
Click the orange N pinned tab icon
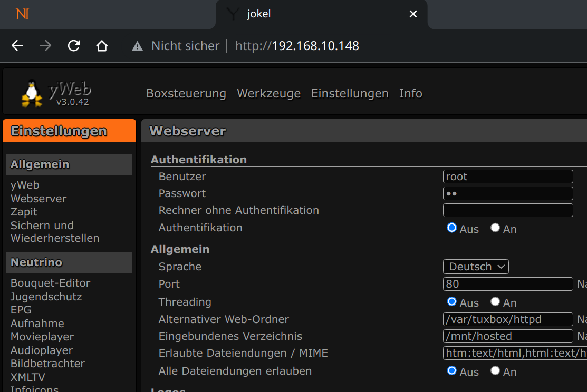pos(23,14)
